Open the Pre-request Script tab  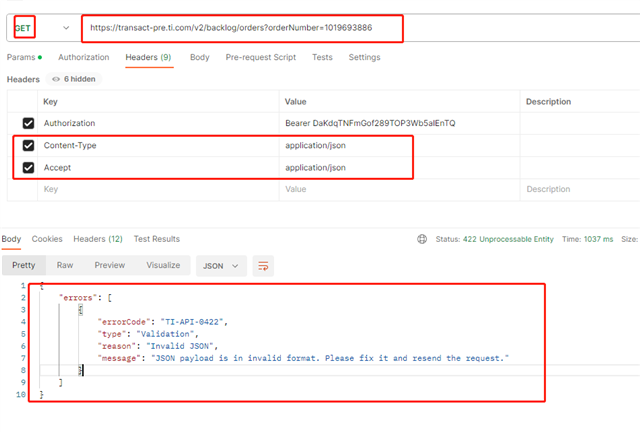pos(260,57)
